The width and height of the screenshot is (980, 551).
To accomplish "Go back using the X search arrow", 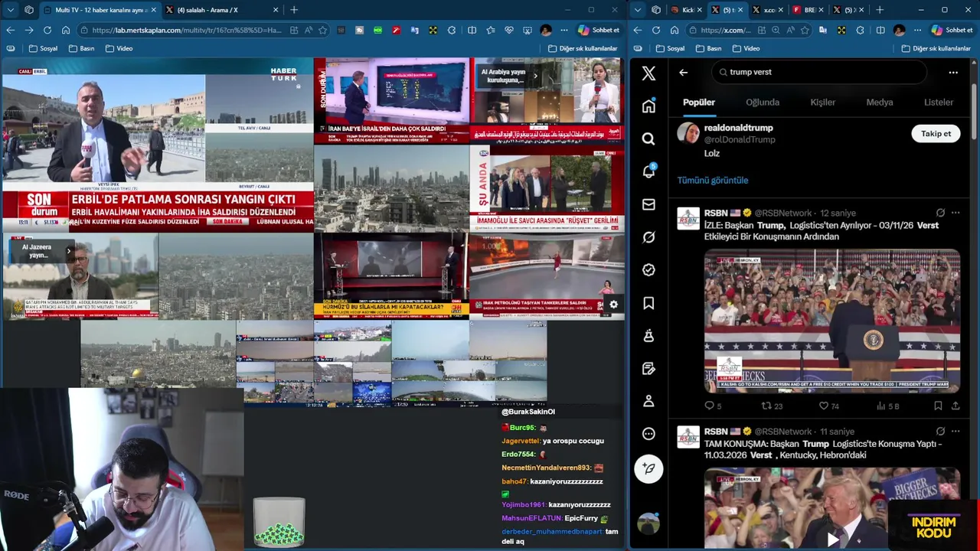I will (684, 73).
